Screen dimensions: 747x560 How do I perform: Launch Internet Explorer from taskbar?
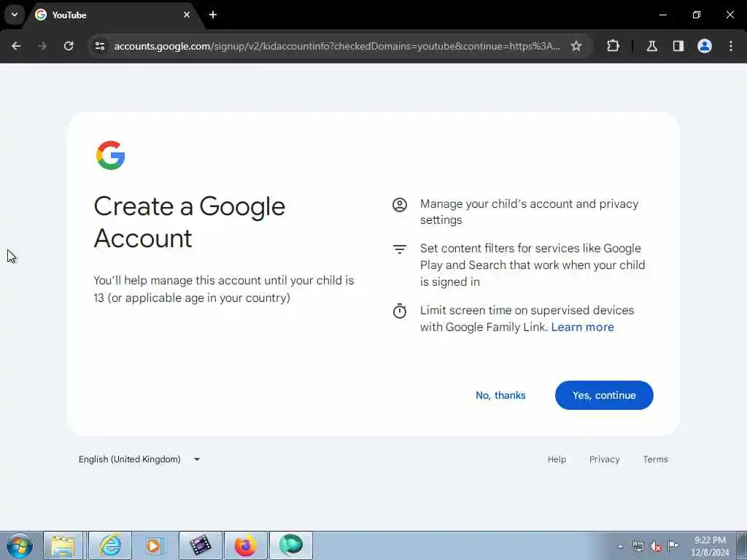pyautogui.click(x=110, y=545)
